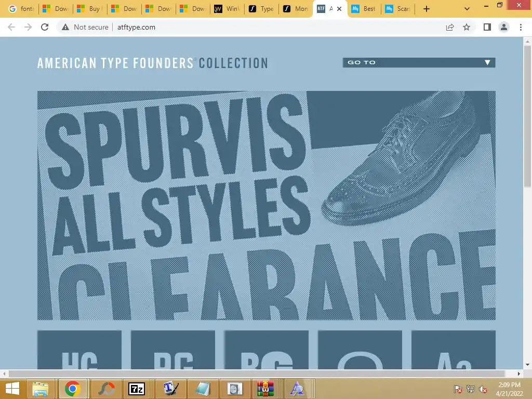Click the vertical scrollbar down arrow
This screenshot has height=399, width=532.
click(527, 365)
